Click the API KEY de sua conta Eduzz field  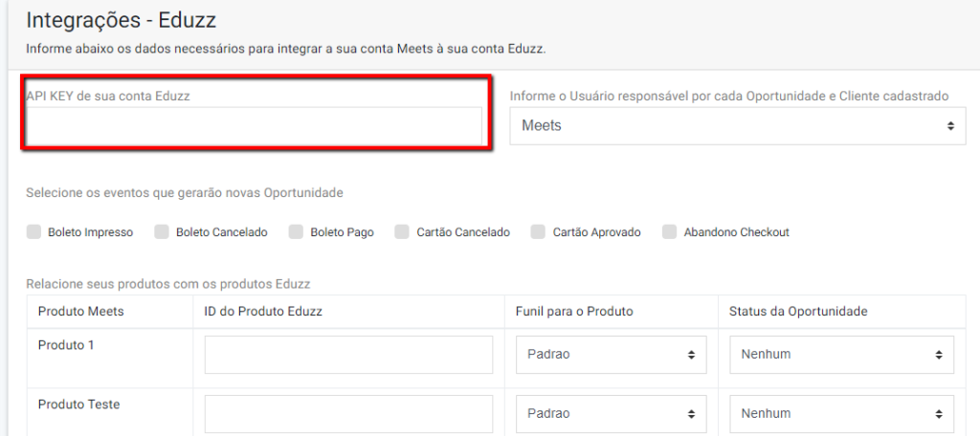click(x=254, y=125)
